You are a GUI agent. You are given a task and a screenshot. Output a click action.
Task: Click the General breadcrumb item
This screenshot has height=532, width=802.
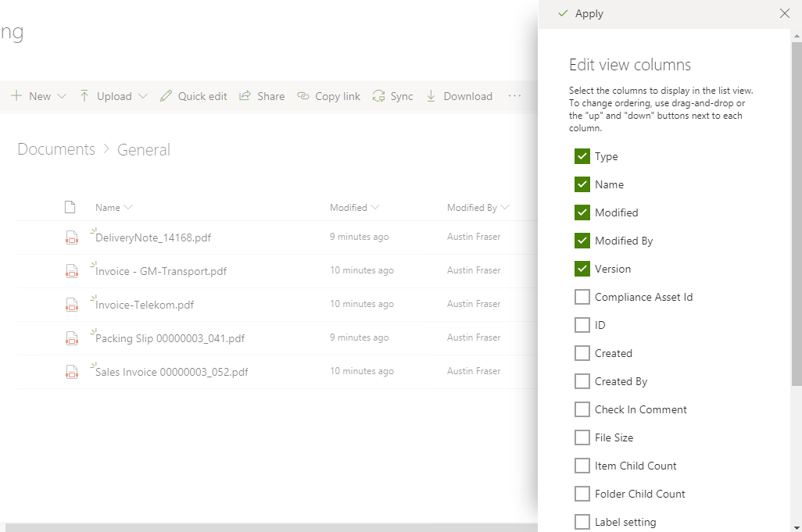click(144, 150)
